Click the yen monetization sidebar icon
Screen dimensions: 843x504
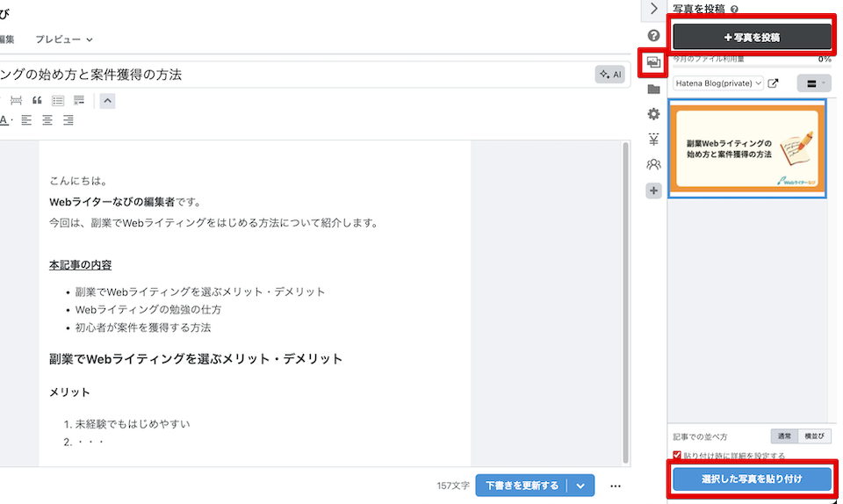(653, 140)
